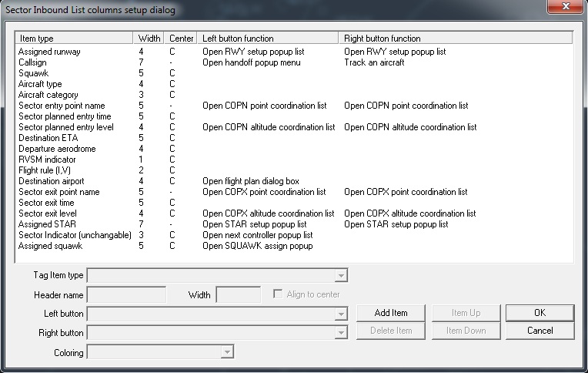Select the Flight rule (I,V) row
The height and width of the screenshot is (373, 588).
(294, 170)
